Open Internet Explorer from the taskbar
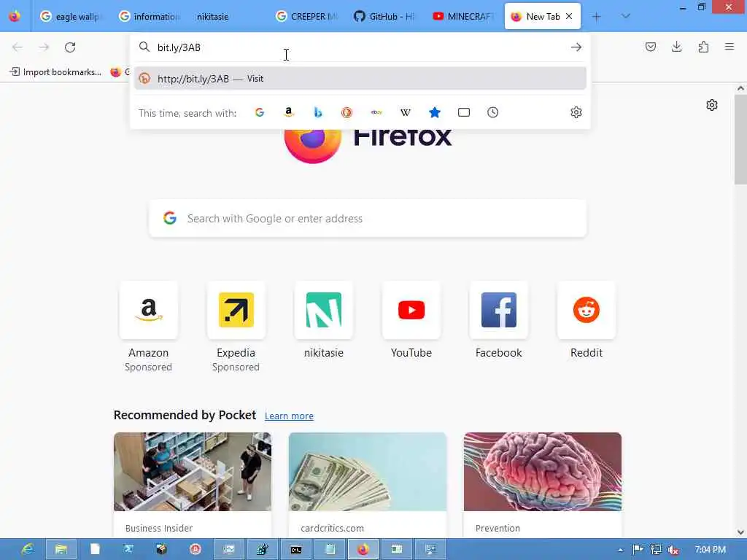The width and height of the screenshot is (747, 560). coord(28,550)
